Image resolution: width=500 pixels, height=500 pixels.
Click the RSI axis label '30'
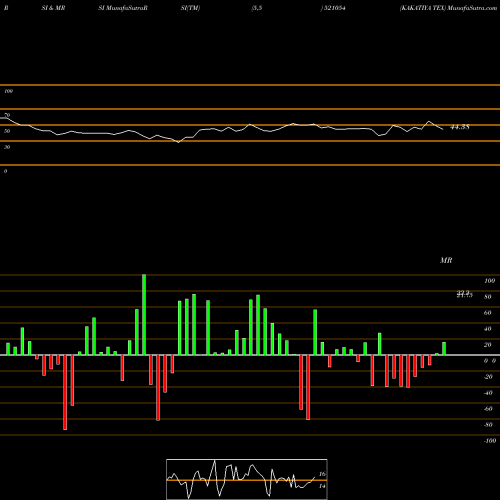pos(7,147)
